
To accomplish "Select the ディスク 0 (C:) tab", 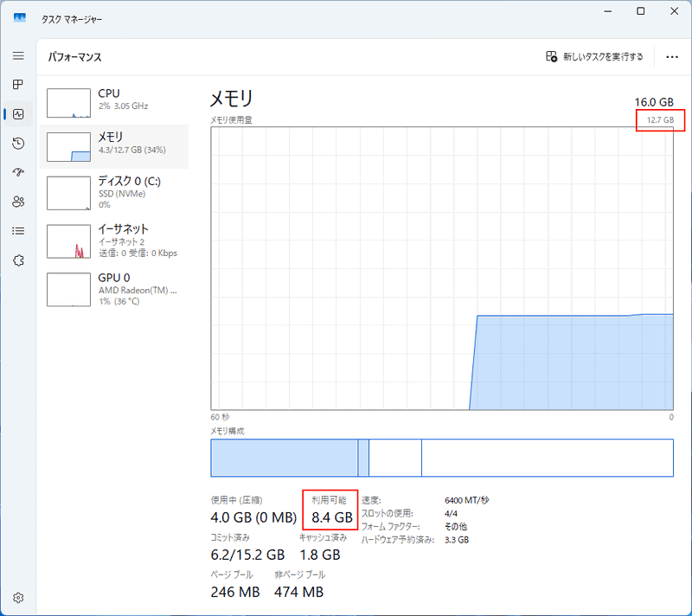I will click(112, 192).
